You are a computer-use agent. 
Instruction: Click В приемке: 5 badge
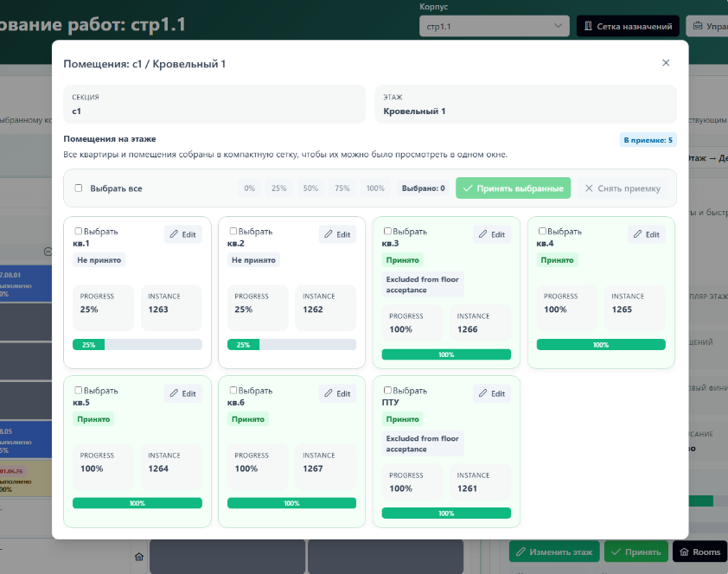[648, 140]
